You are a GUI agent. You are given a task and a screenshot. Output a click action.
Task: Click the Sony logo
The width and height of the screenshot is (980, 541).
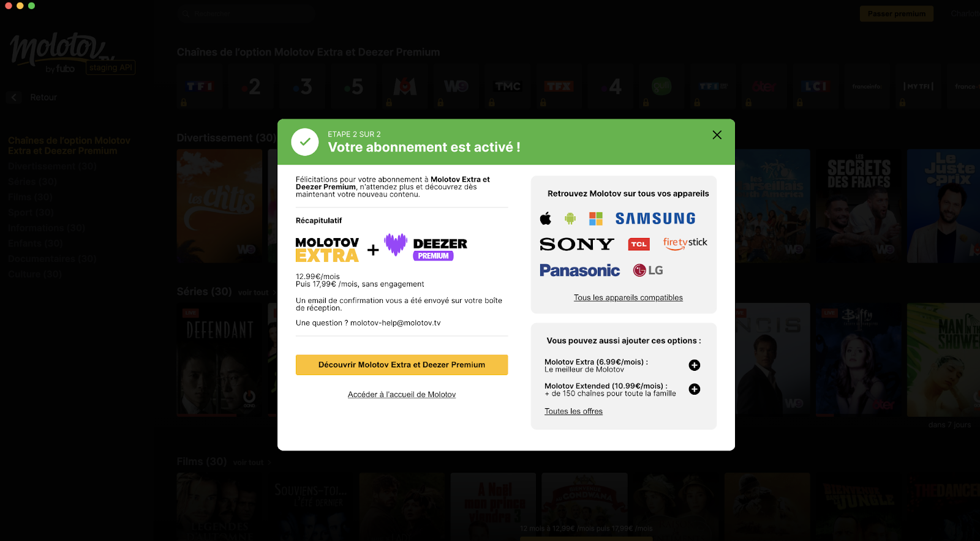tap(576, 244)
